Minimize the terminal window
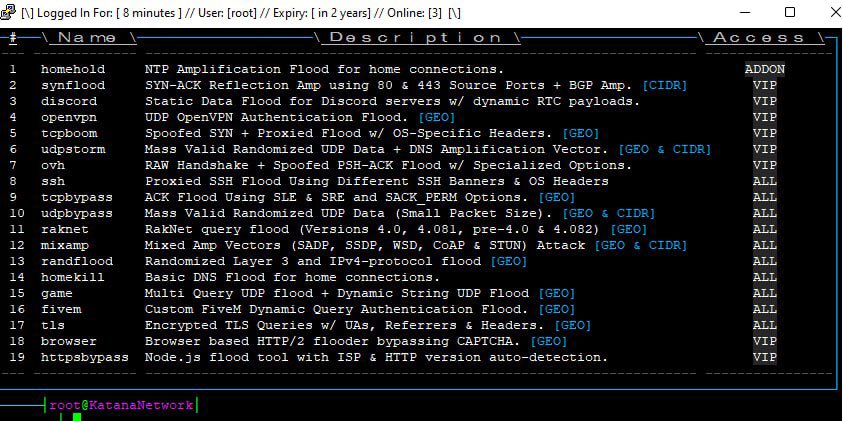The height and width of the screenshot is (421, 843). coord(746,12)
